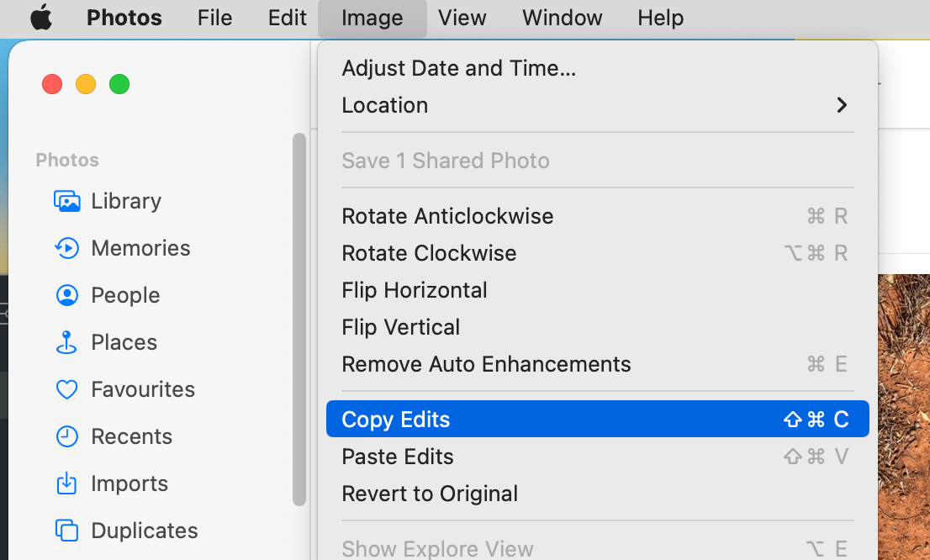Click the Library sidebar icon
The image size is (930, 560).
[x=67, y=201]
